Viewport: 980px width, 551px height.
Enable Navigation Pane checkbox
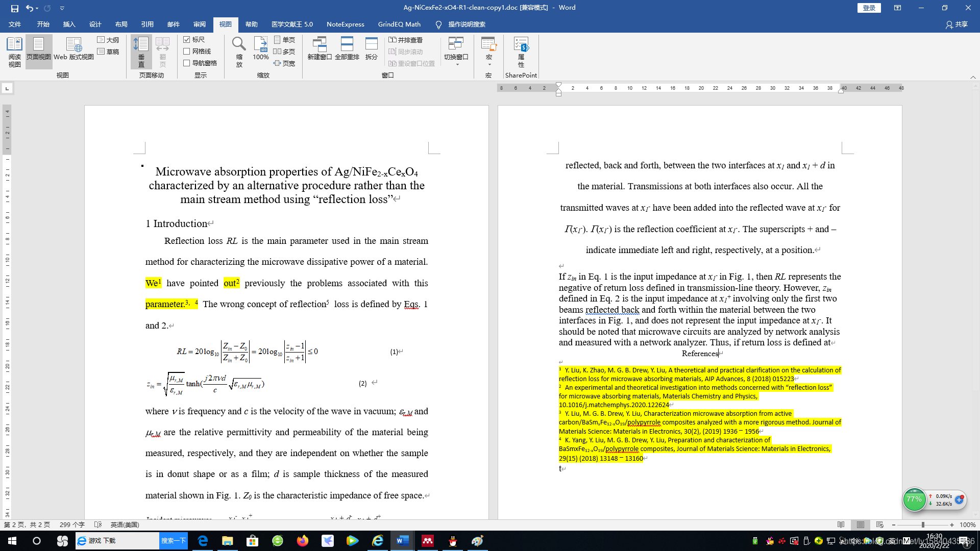(187, 63)
